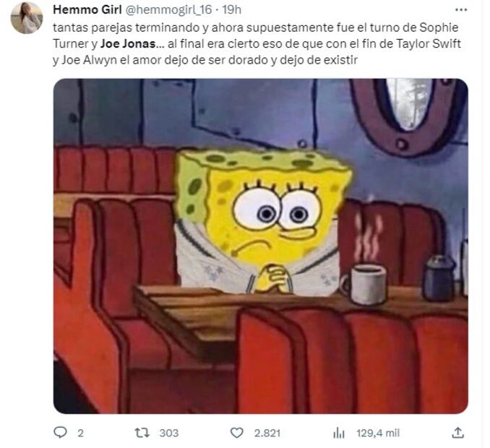Open the three-dot more options menu

[461, 10]
